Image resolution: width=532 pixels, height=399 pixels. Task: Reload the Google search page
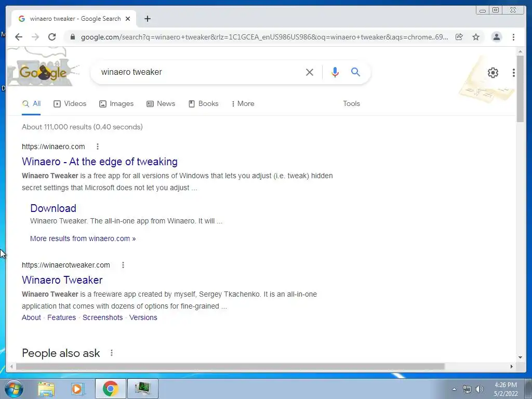52,37
